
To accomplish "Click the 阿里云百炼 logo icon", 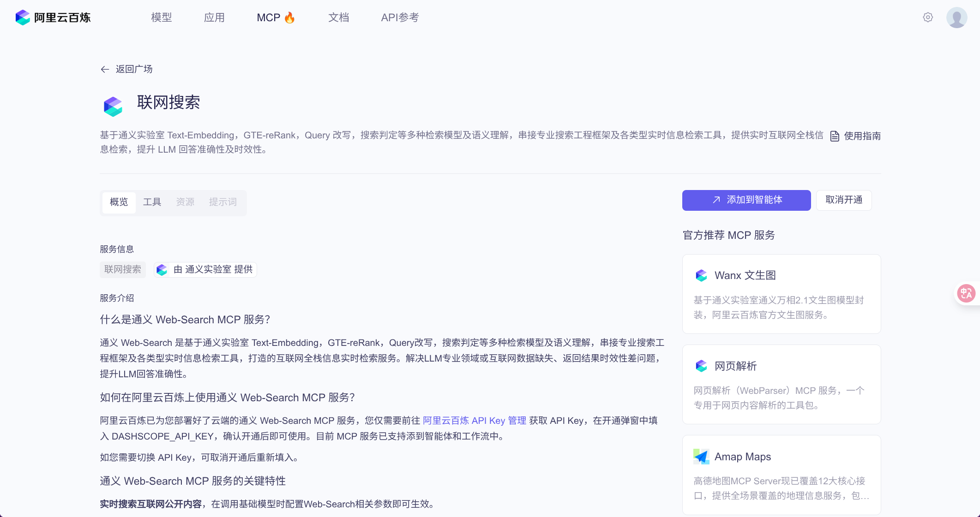I will coord(22,18).
